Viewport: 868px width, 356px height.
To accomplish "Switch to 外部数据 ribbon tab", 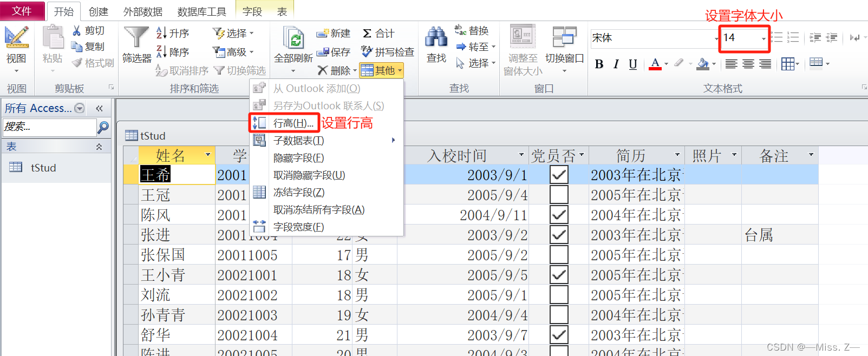I will click(143, 11).
